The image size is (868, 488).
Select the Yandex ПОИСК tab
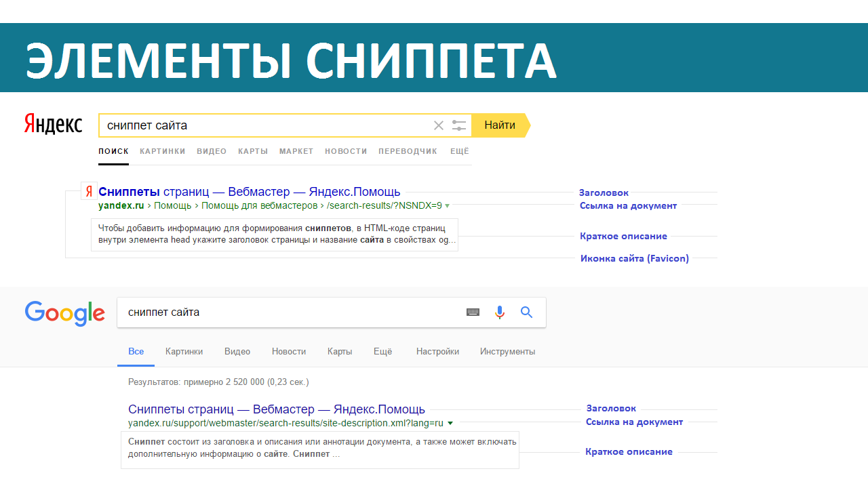pyautogui.click(x=113, y=151)
